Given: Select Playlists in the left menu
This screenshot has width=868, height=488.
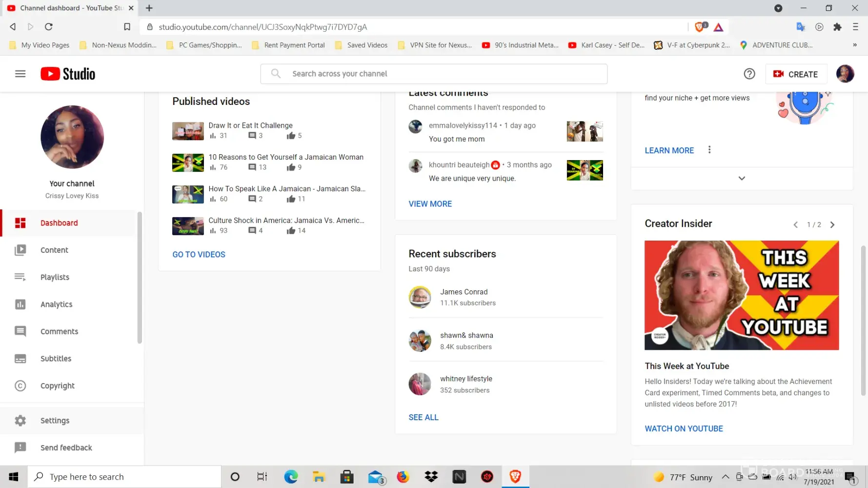Looking at the screenshot, I should [x=55, y=277].
